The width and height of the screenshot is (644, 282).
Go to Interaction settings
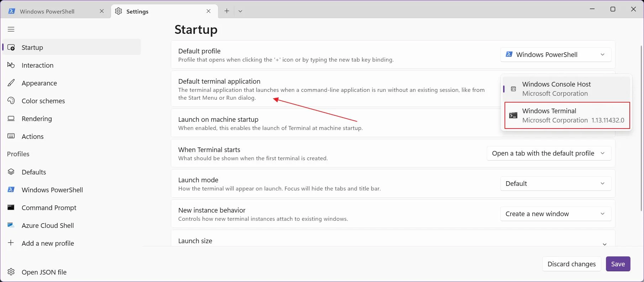[x=71, y=65]
